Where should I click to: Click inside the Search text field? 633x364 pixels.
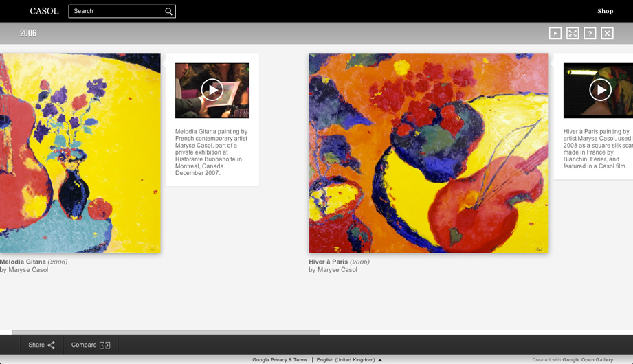115,11
